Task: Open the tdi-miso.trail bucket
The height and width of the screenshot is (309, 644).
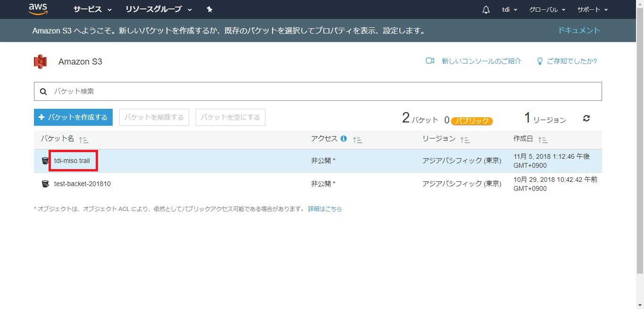Action: pos(72,161)
